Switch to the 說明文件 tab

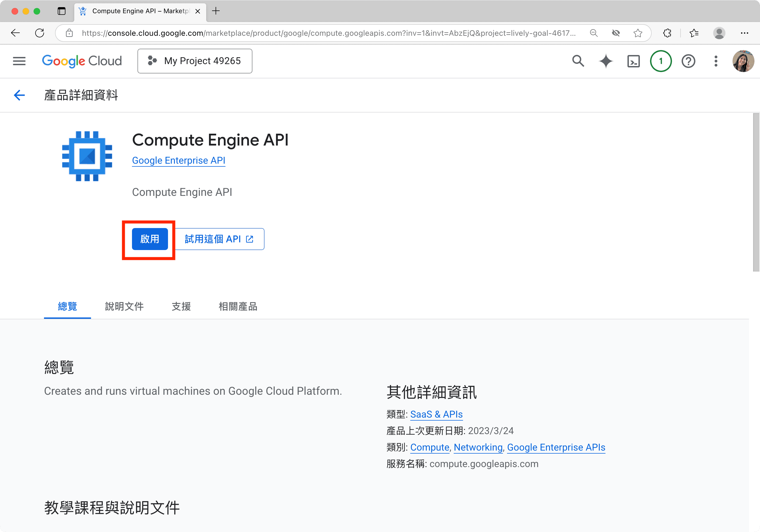[124, 306]
